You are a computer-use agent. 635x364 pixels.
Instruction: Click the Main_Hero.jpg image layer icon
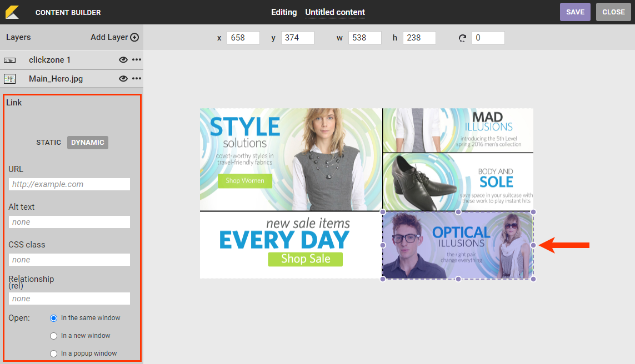tap(9, 79)
